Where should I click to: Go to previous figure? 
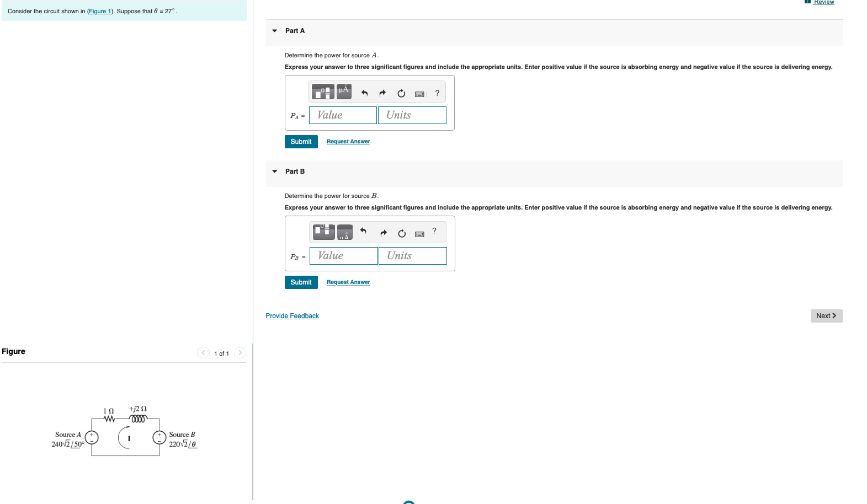pyautogui.click(x=203, y=353)
